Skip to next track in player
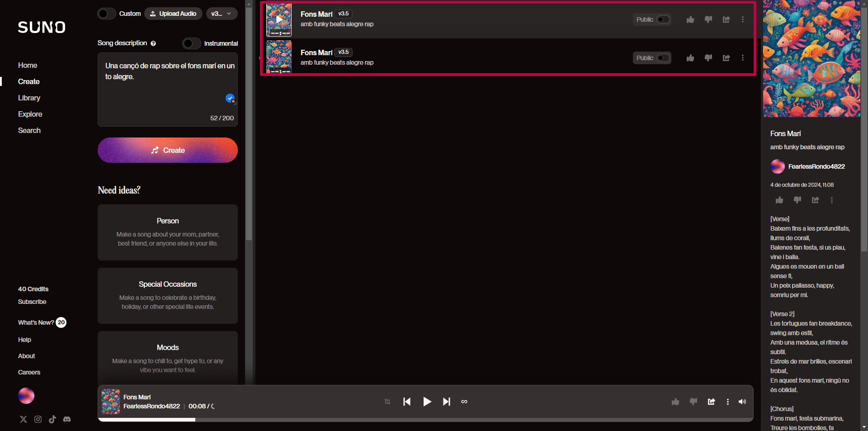The width and height of the screenshot is (868, 431). [x=446, y=402]
